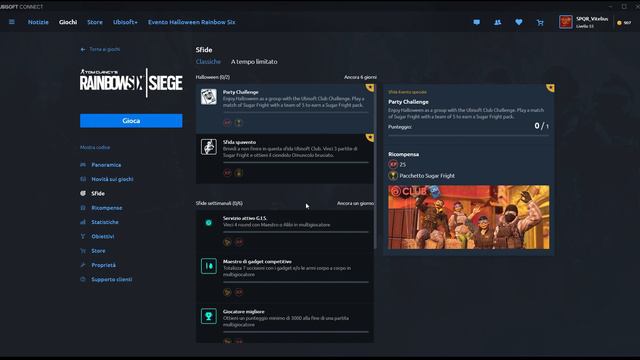
Task: Click the Obiettivi sidebar icon
Action: [x=83, y=236]
